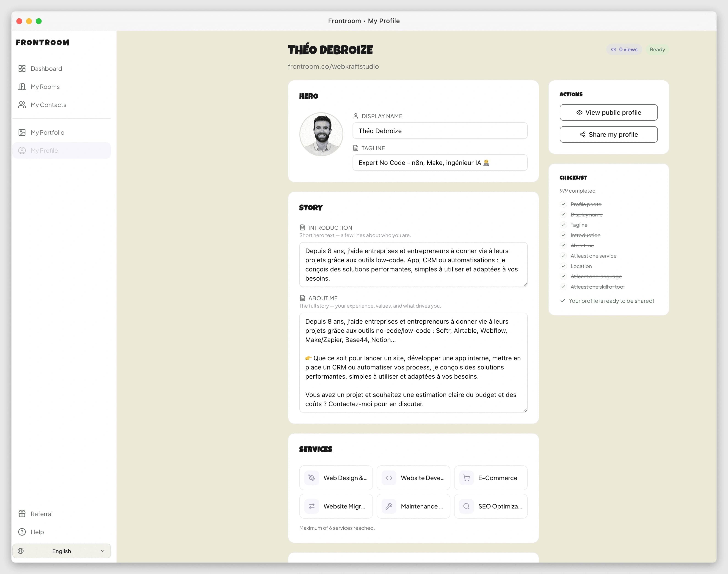Click the Website Migration arrows icon
The height and width of the screenshot is (574, 728).
[x=312, y=506]
